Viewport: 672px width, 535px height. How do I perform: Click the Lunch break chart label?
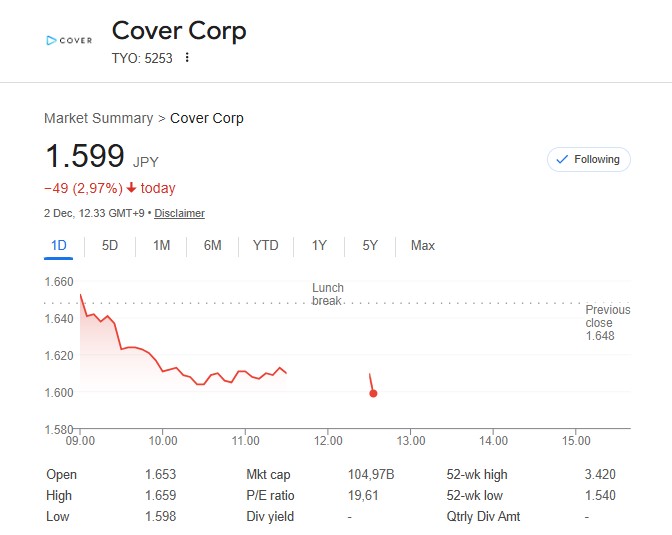tap(328, 294)
